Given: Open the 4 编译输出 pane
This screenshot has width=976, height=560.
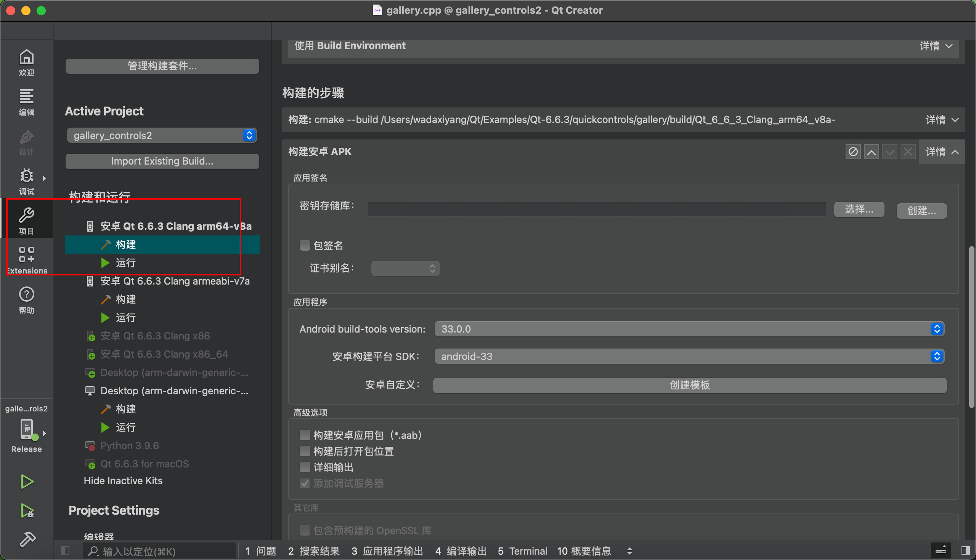Looking at the screenshot, I should tap(461, 551).
